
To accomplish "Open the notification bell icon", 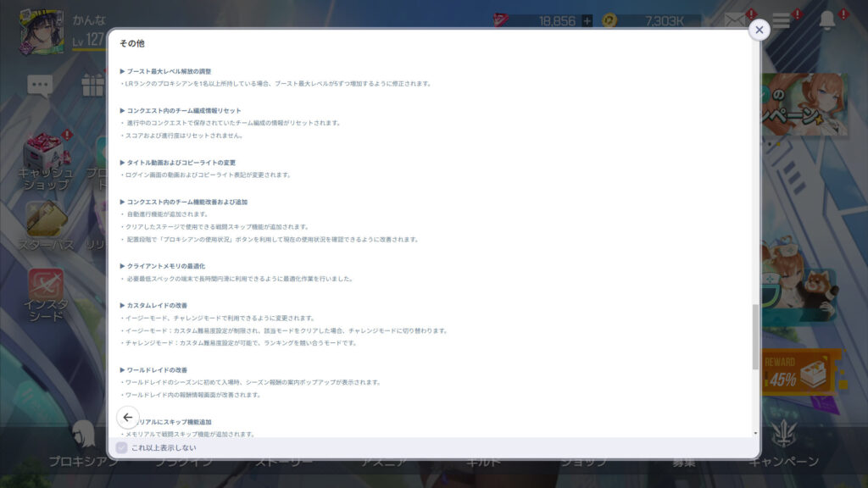I will (827, 21).
